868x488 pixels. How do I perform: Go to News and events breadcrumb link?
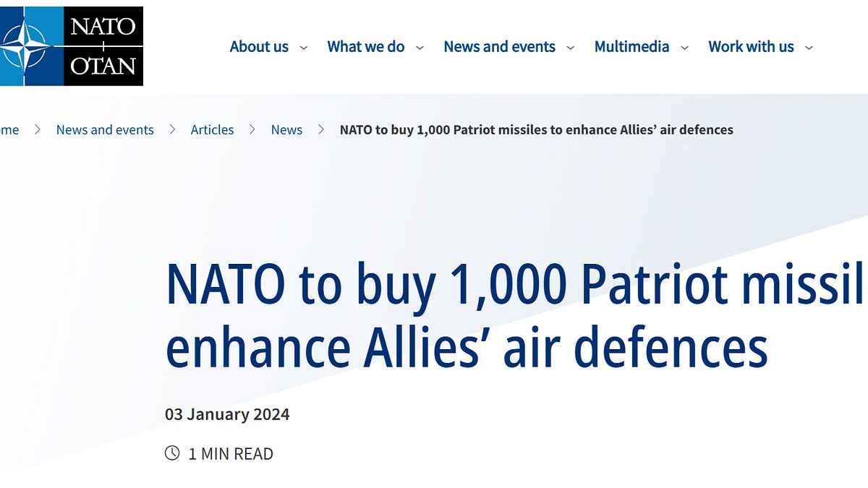click(x=105, y=130)
